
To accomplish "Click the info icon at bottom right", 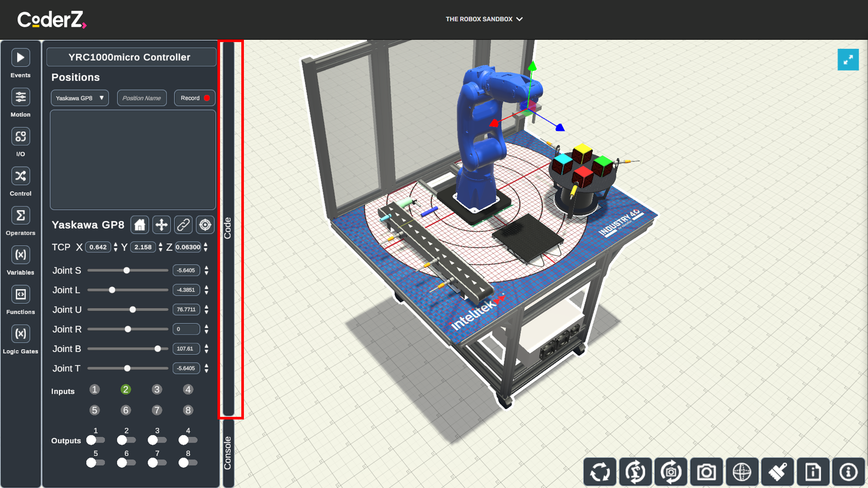I will [x=848, y=472].
